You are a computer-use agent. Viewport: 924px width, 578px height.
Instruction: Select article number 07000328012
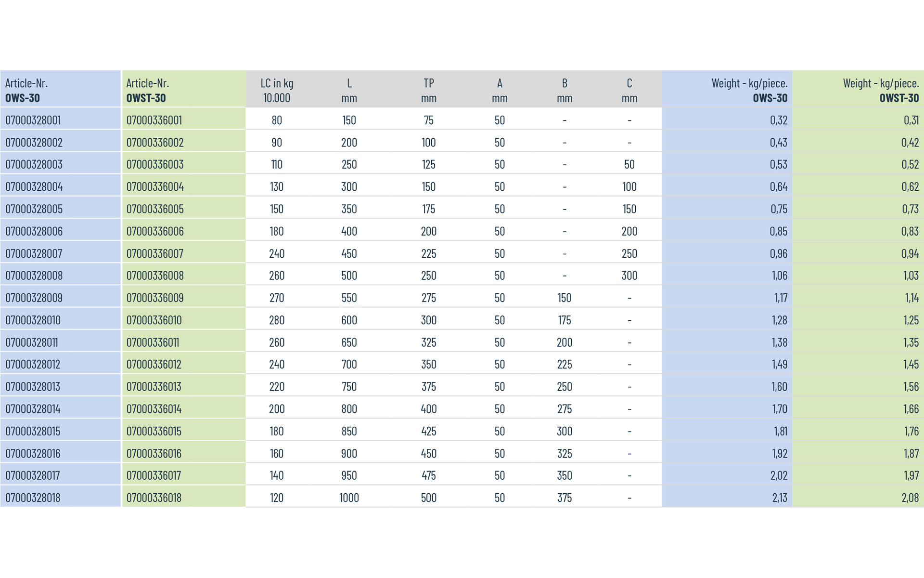point(33,364)
